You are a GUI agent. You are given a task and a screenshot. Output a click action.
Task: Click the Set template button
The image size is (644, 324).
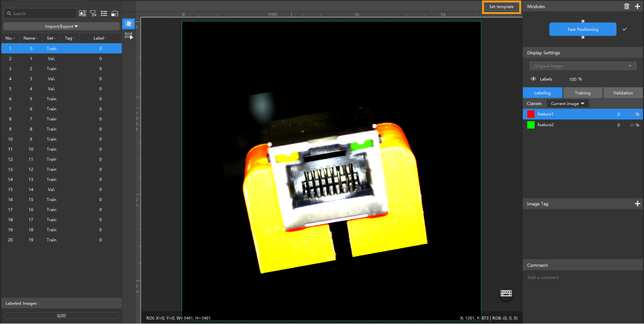point(501,7)
